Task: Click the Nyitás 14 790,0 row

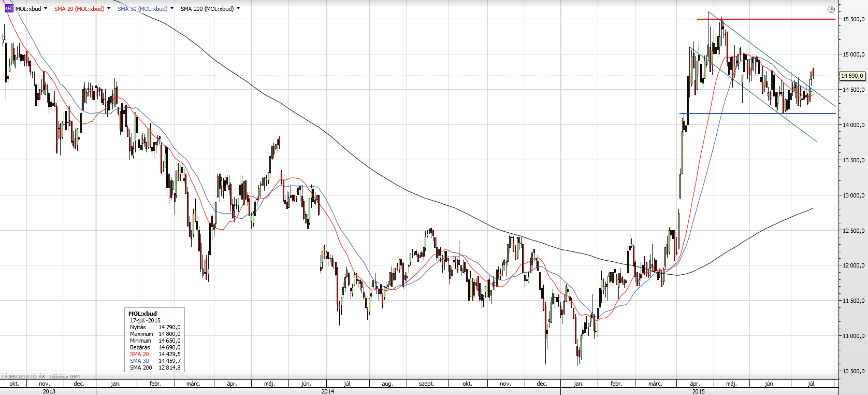Action: coord(155,327)
